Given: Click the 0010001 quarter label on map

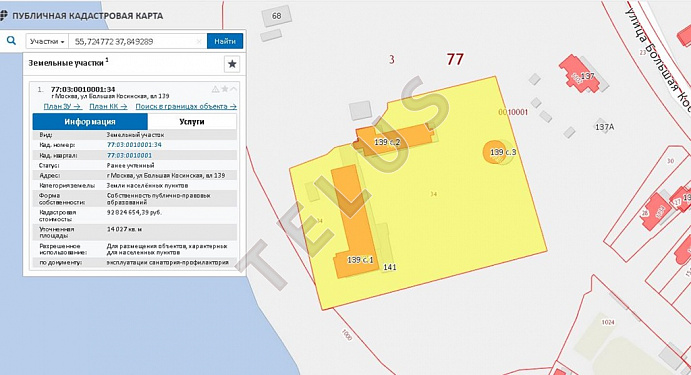Looking at the screenshot, I should point(513,112).
